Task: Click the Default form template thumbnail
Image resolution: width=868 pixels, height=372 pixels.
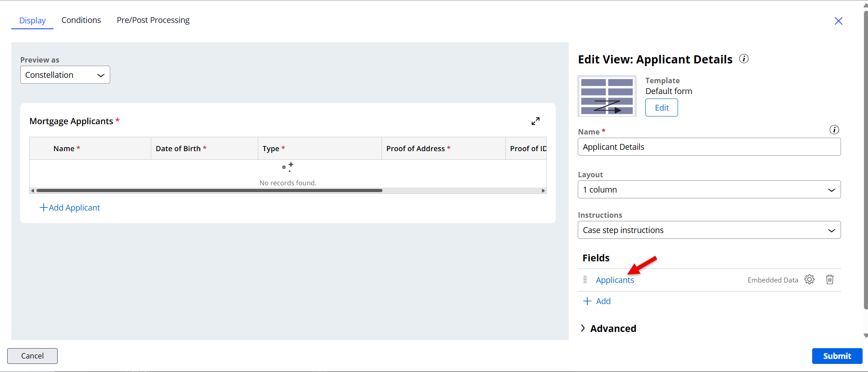Action: (x=607, y=96)
